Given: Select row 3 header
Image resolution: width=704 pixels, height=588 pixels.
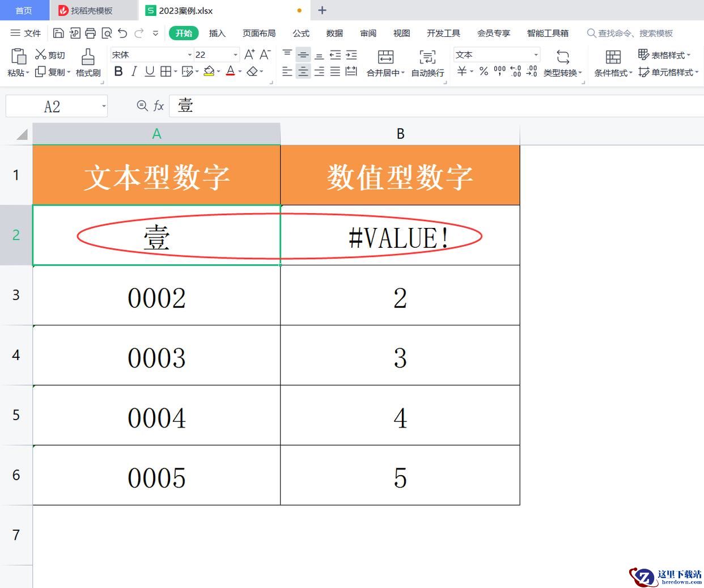Looking at the screenshot, I should (16, 295).
